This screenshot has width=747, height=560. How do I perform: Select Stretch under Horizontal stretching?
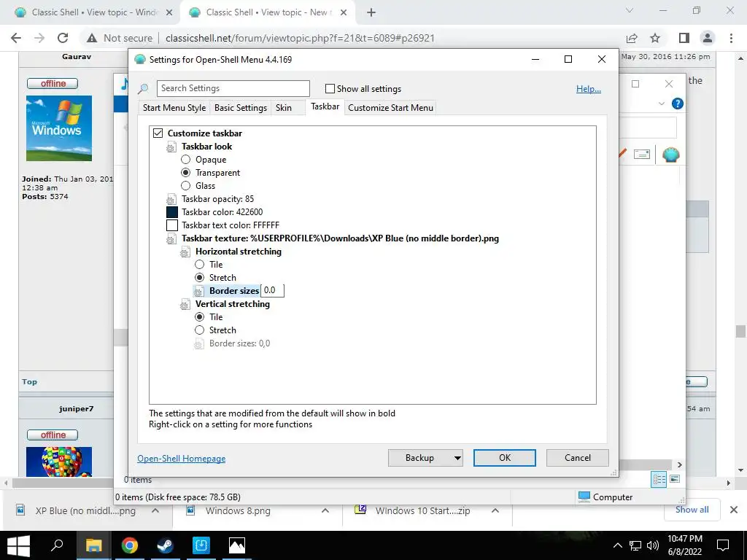point(200,277)
